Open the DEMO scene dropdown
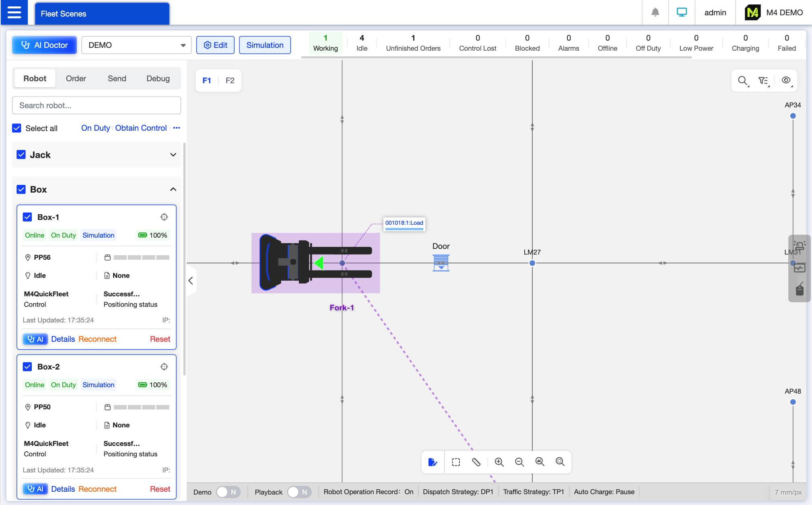812x505 pixels. [x=136, y=45]
